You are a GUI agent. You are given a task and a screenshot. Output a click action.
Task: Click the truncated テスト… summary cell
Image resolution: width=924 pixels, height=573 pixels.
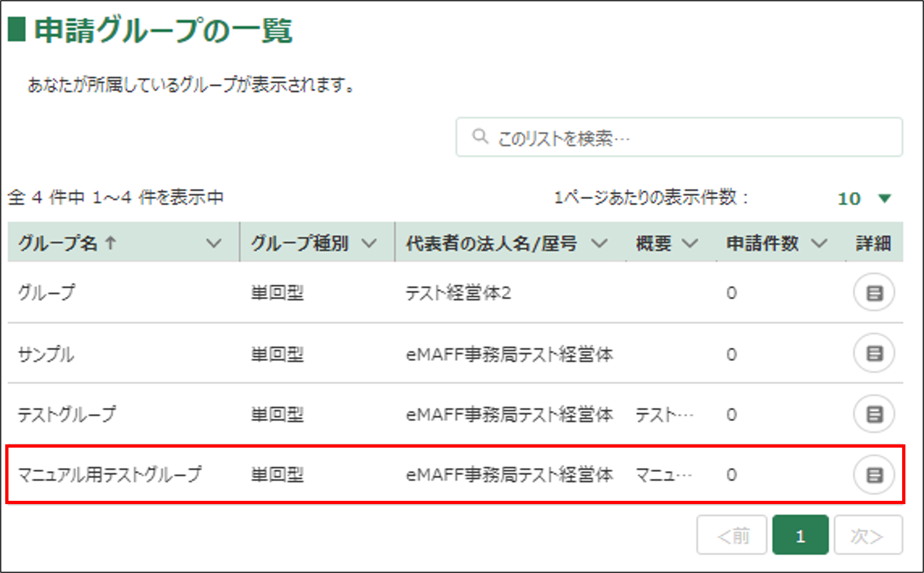[x=664, y=415]
